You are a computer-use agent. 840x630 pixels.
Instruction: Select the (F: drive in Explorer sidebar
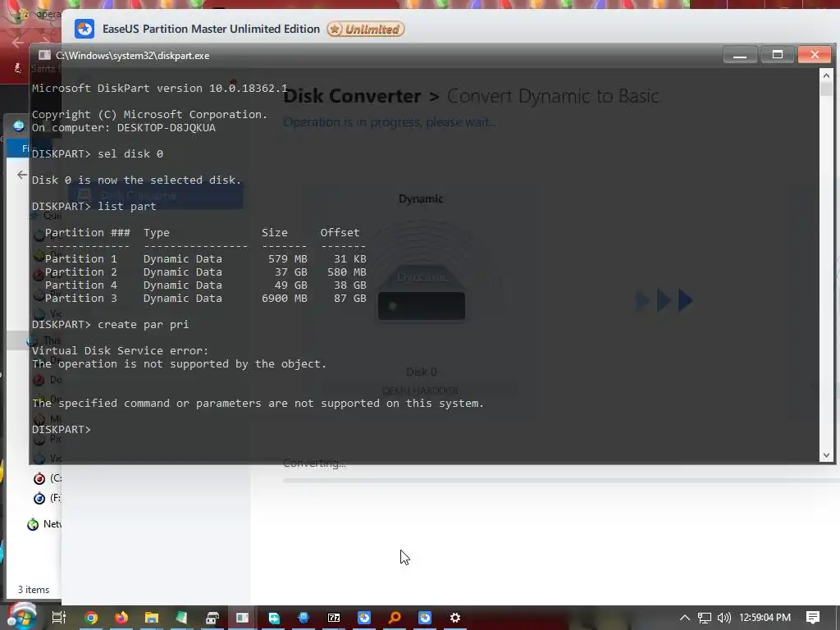click(47, 498)
